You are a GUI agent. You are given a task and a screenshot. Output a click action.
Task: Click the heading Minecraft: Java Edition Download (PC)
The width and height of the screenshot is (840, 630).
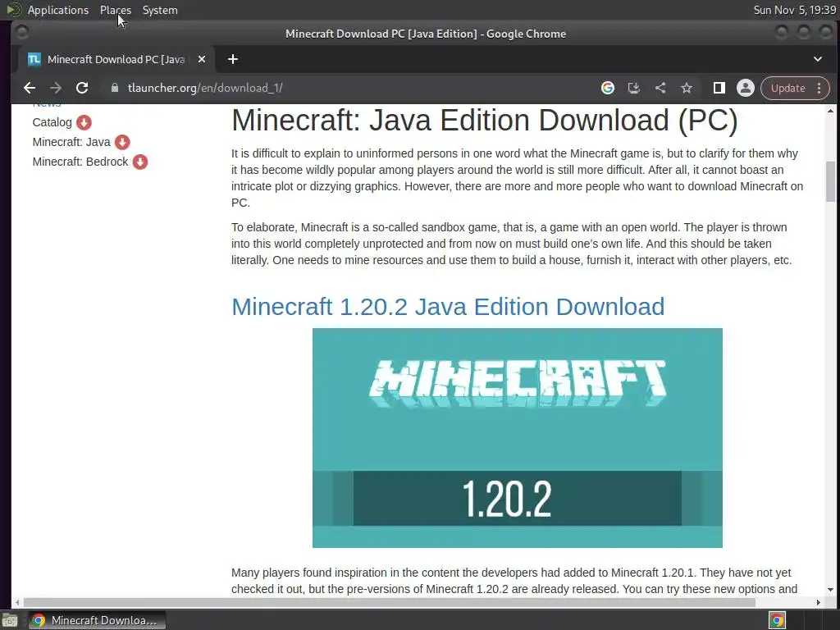(484, 120)
